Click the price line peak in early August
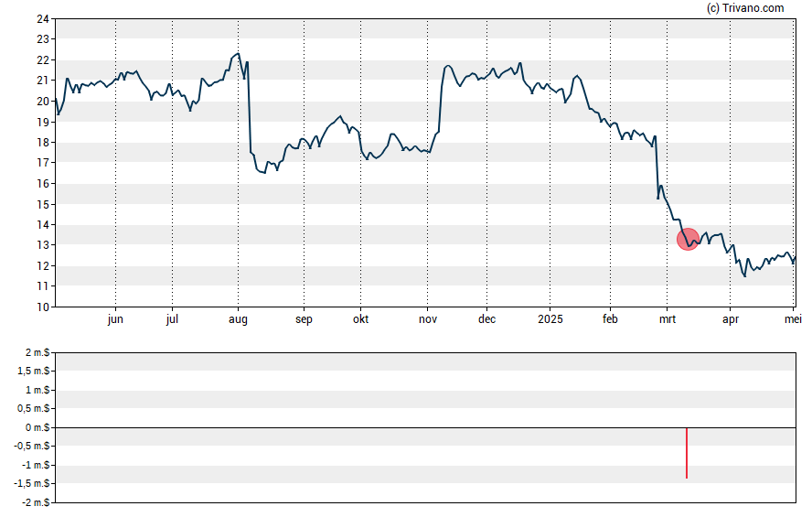Viewport: 812px width, 517px height. coord(238,53)
